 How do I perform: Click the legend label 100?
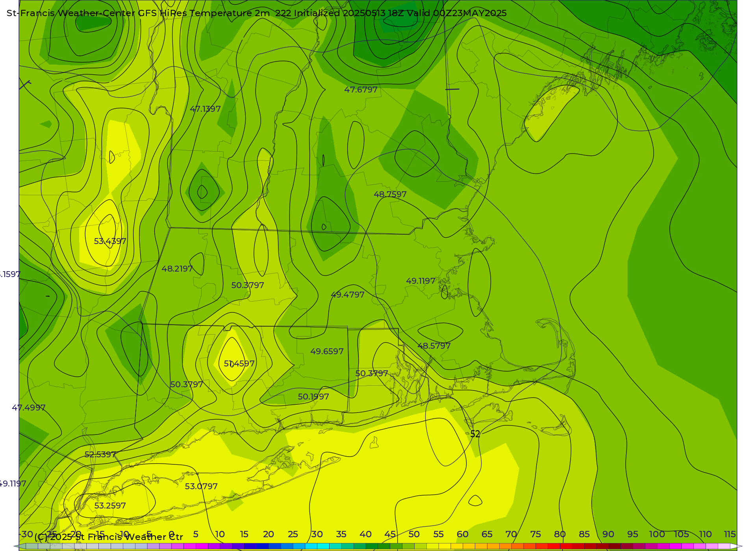tap(657, 534)
